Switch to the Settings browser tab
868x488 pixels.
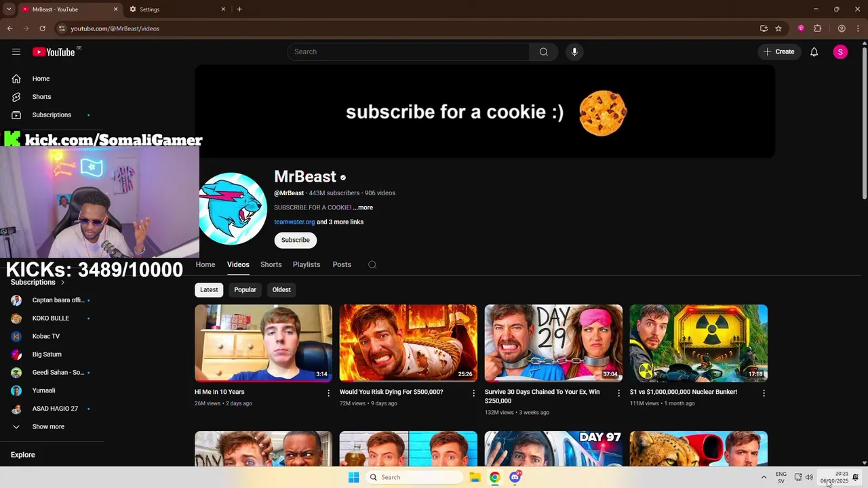[x=178, y=9]
